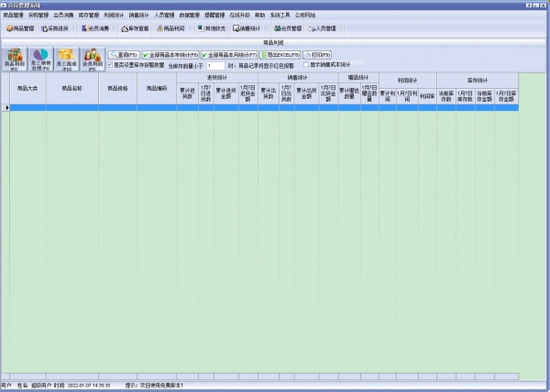This screenshot has height=392, width=550.
Task: Open the 库存管理 menu
Action: coord(88,16)
